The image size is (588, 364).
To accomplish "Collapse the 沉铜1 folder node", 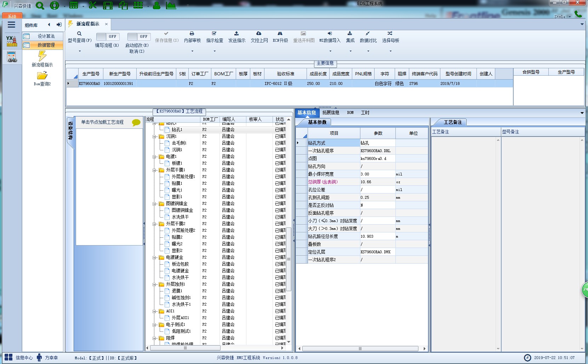I will point(155,137).
